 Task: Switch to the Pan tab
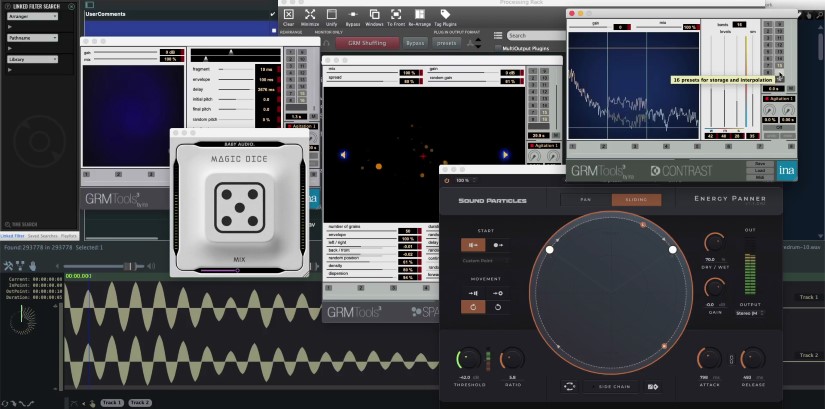click(x=586, y=200)
